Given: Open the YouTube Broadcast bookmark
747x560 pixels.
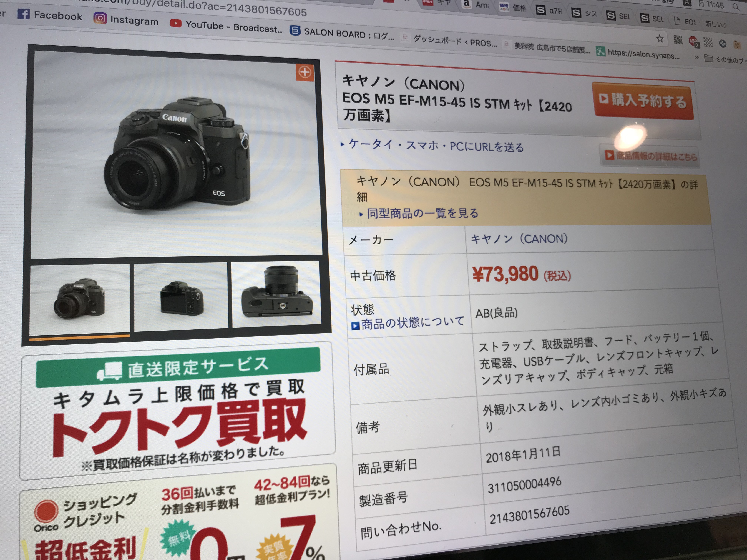Looking at the screenshot, I should 227,26.
